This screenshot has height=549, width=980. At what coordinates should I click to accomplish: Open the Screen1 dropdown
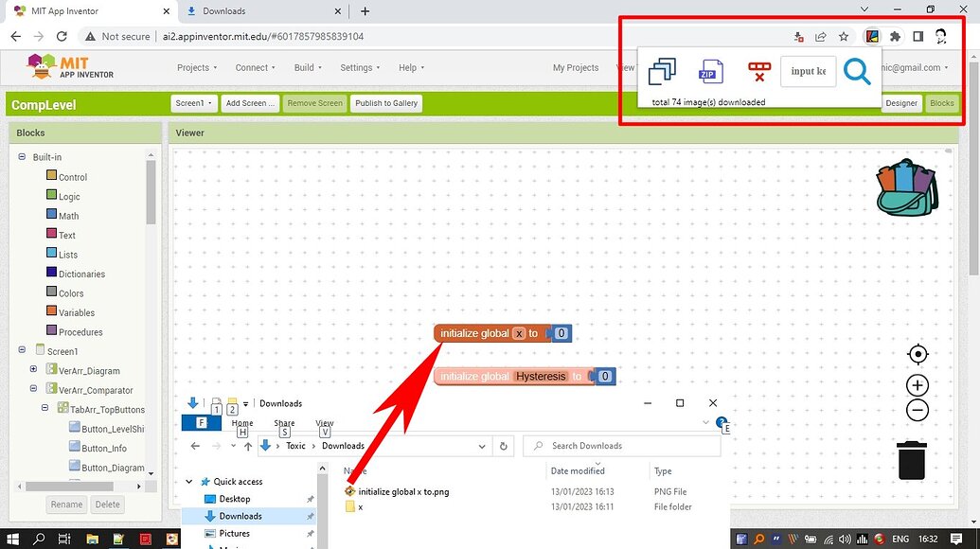tap(193, 103)
